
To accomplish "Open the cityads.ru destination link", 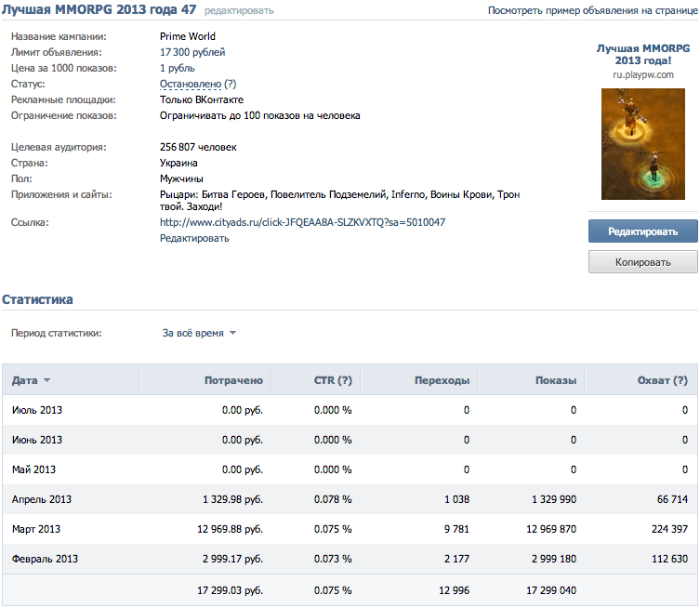I will 302,222.
